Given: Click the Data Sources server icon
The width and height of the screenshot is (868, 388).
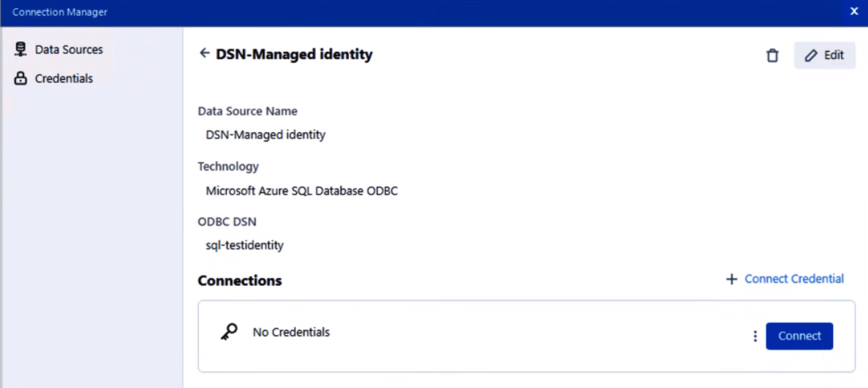Looking at the screenshot, I should (21, 50).
